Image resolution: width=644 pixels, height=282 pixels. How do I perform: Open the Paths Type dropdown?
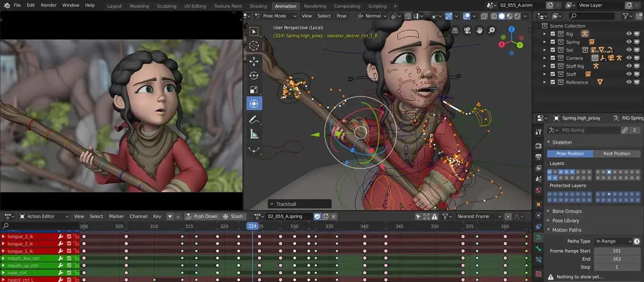point(613,241)
